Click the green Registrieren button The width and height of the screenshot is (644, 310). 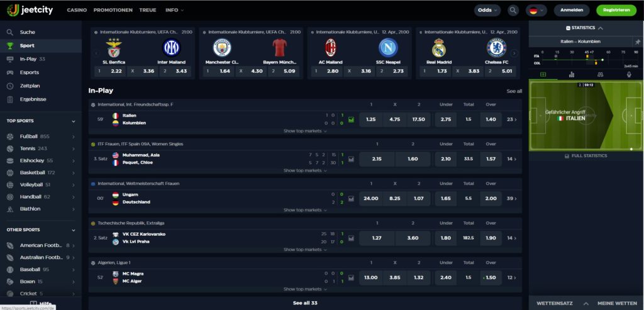coord(616,10)
